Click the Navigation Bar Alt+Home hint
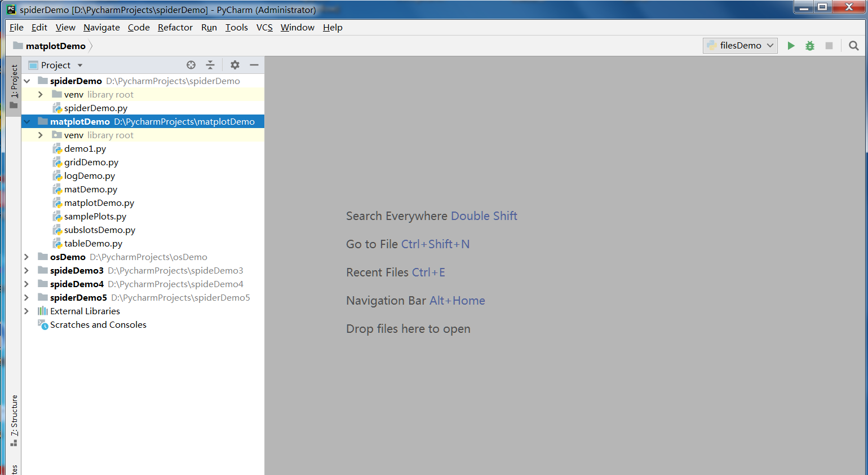The width and height of the screenshot is (868, 475). point(415,301)
